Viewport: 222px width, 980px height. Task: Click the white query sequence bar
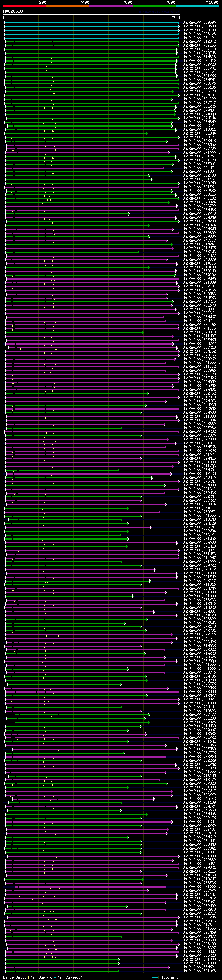pos(92,15)
